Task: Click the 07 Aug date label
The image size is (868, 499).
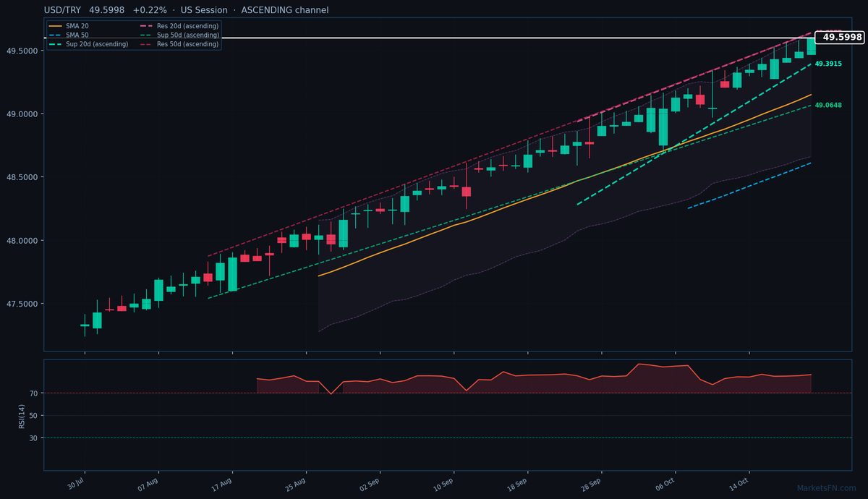Action: click(148, 483)
